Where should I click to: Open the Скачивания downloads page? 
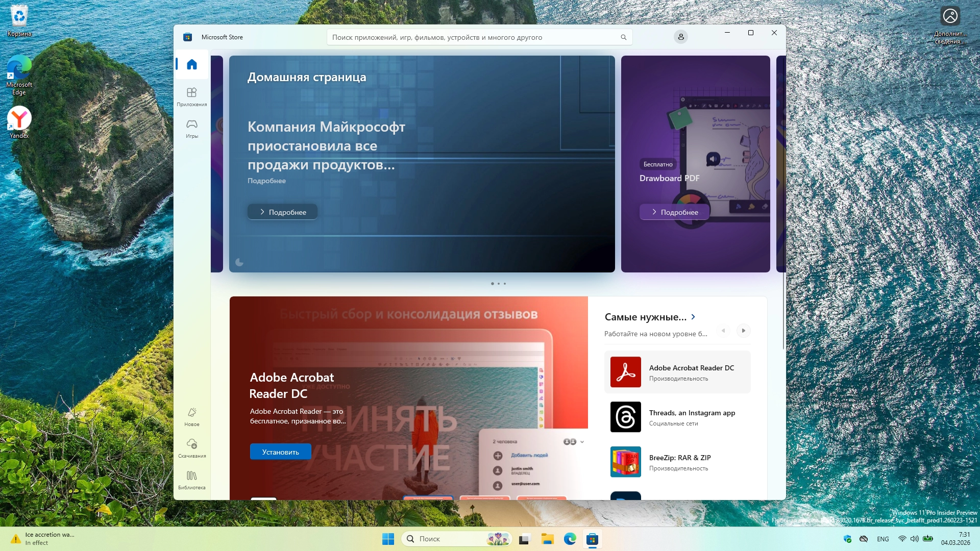tap(192, 448)
